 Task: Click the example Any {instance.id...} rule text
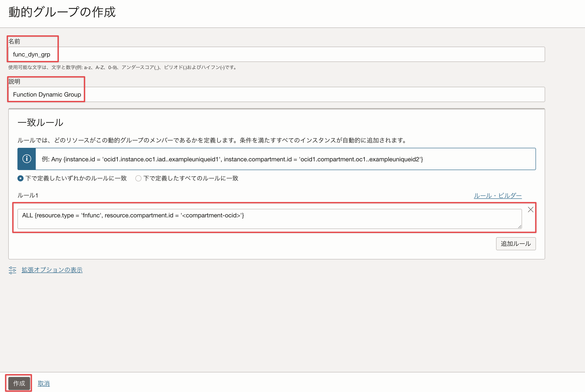tap(232, 159)
